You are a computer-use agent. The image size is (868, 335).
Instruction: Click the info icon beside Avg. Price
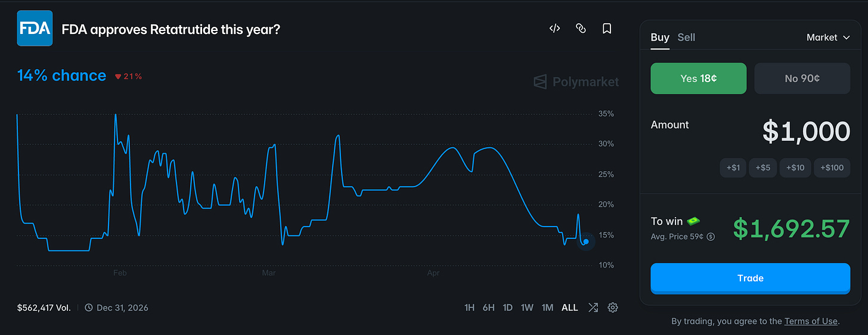(711, 237)
